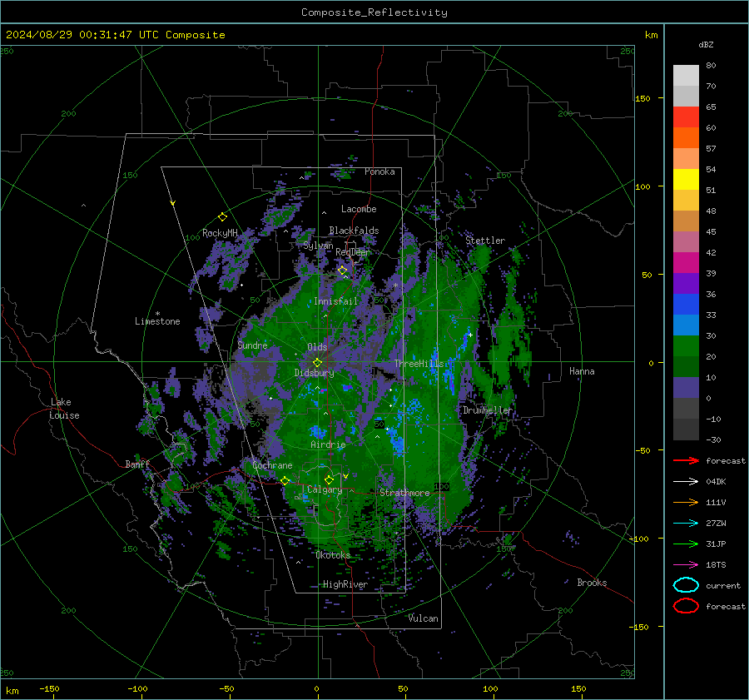This screenshot has height=700, width=749.
Task: Pick the red legend swatch below 65
Action: click(x=686, y=117)
